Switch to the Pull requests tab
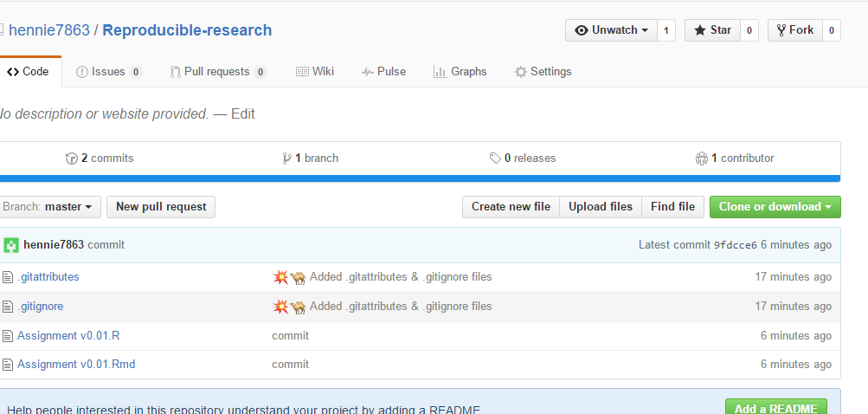The width and height of the screenshot is (868, 414). point(218,72)
